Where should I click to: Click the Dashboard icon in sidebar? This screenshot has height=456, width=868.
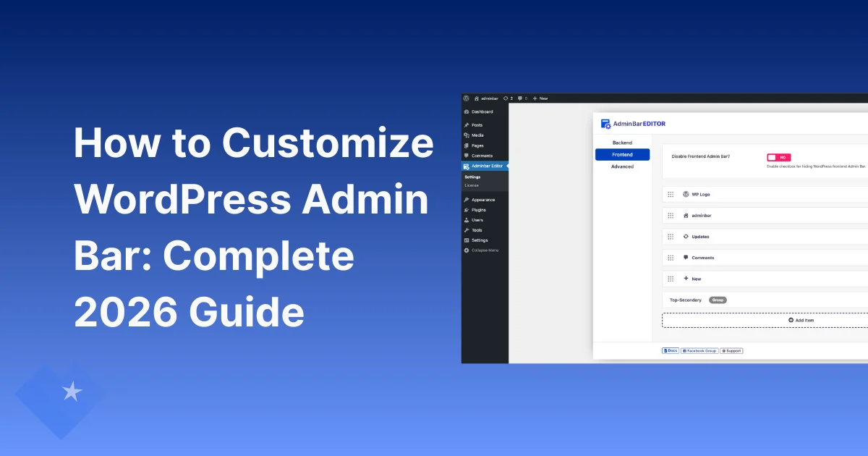pos(467,112)
